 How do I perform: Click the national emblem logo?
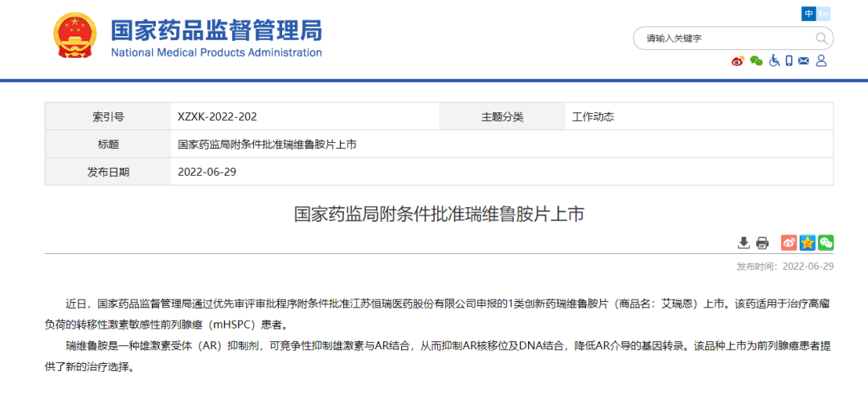click(75, 35)
